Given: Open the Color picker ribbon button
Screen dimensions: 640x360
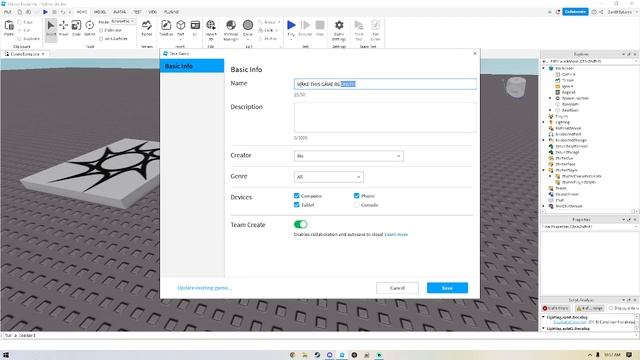Looking at the screenshot, I should pyautogui.click(x=248, y=29).
